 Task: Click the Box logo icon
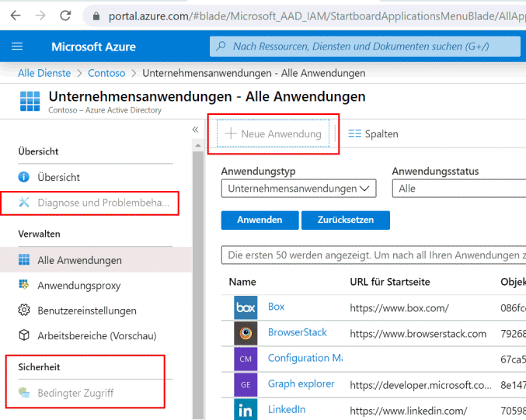(246, 307)
